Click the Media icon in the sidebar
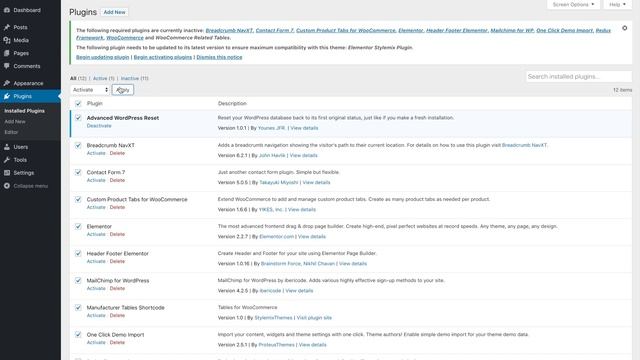 pos(7,40)
